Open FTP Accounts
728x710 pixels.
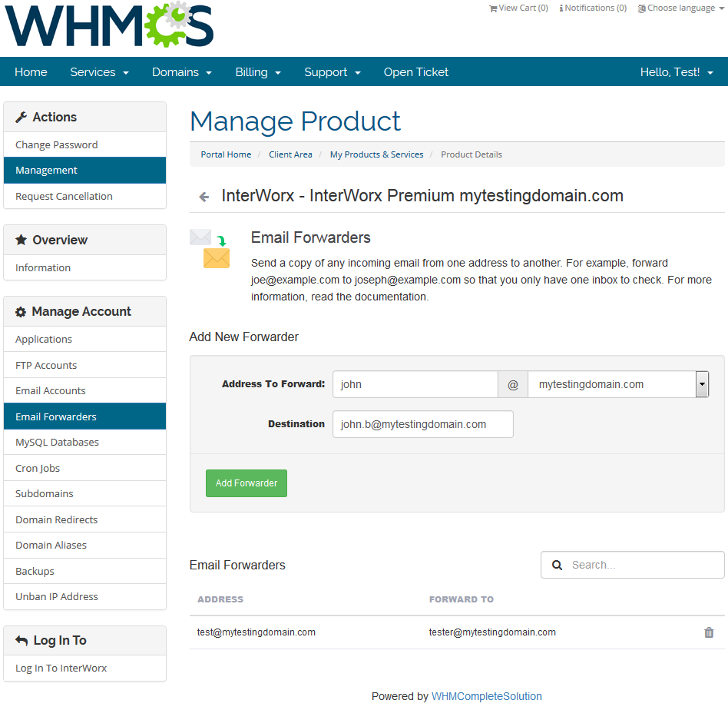84,365
